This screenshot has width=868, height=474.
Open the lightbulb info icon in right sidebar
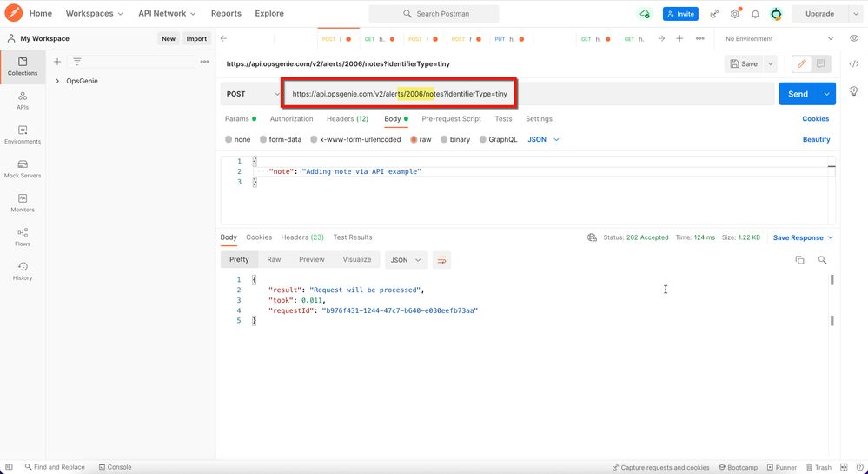854,91
